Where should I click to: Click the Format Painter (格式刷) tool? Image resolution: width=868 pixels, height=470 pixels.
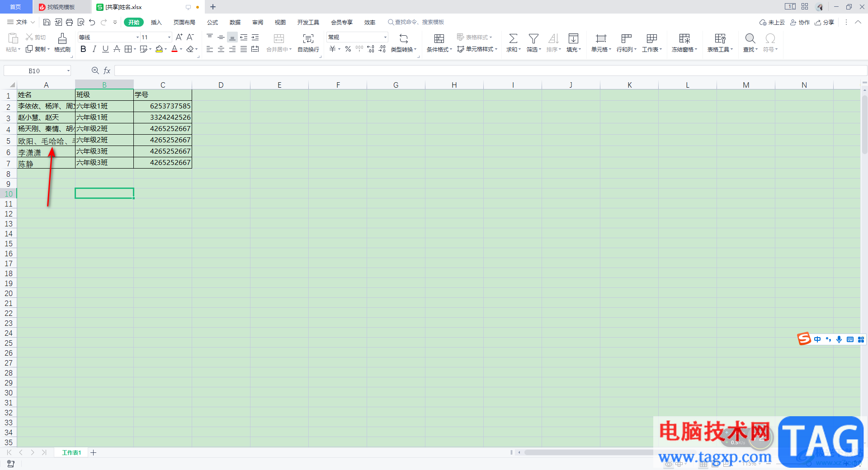62,43
